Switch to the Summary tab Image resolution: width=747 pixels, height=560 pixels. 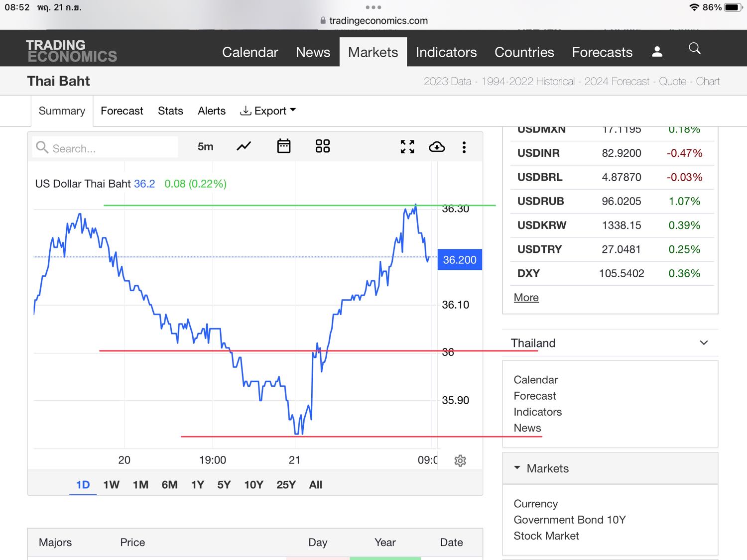tap(62, 111)
